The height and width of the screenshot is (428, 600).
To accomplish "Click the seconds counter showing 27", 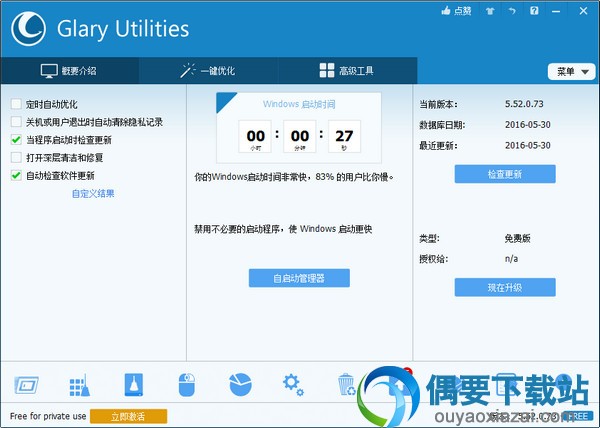I will click(344, 137).
